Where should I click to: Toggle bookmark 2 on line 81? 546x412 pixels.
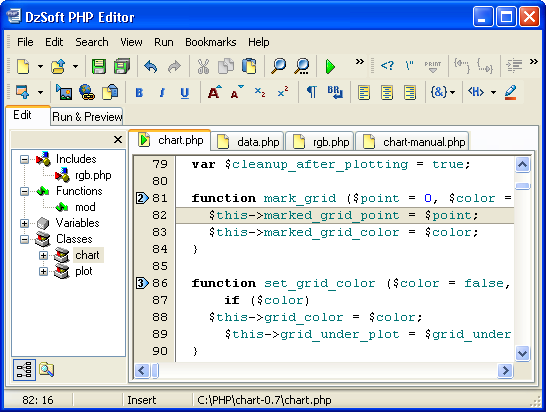pos(142,198)
